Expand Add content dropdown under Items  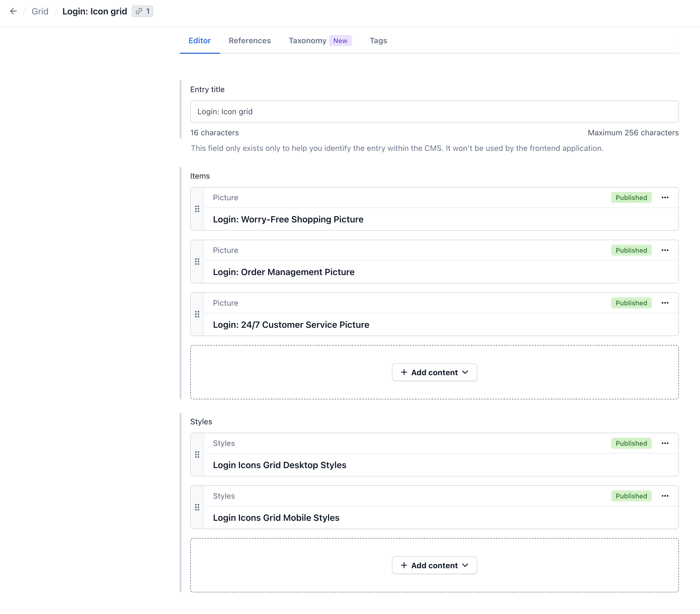pyautogui.click(x=434, y=372)
